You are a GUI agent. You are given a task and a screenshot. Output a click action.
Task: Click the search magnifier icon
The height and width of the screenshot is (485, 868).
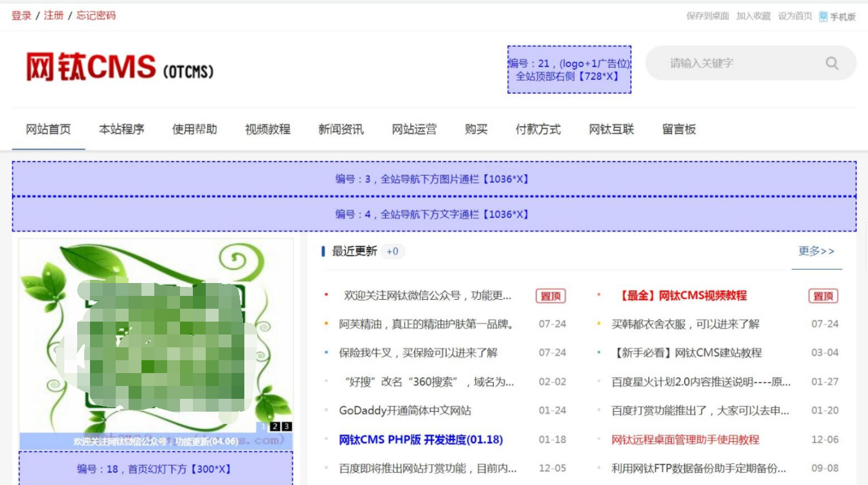[831, 63]
